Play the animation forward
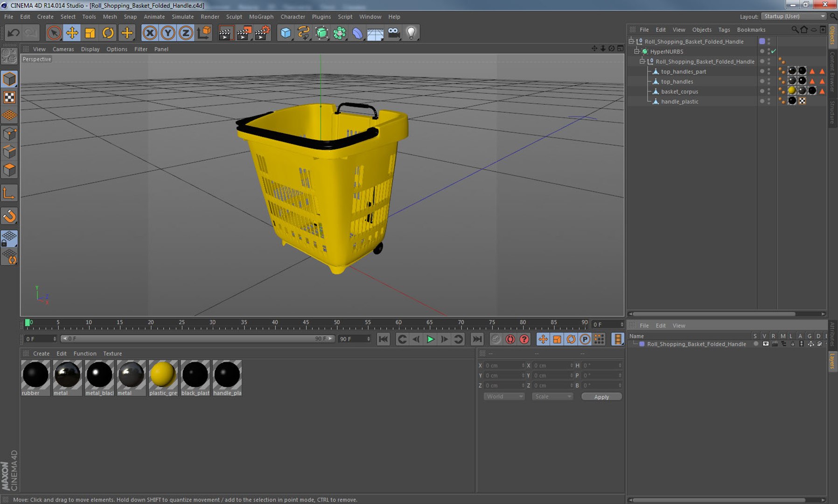 point(430,339)
